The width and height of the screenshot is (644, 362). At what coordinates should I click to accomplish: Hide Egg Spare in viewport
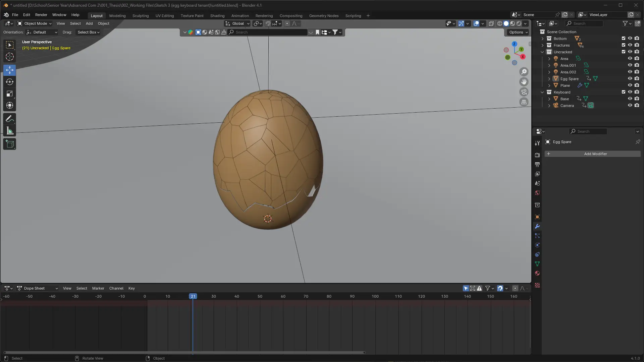[x=630, y=78]
